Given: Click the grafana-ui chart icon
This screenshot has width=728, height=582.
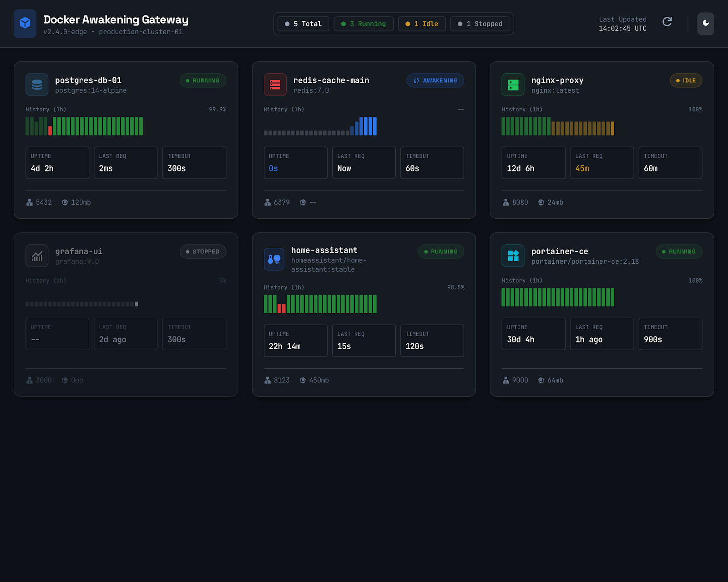Looking at the screenshot, I should pos(37,256).
